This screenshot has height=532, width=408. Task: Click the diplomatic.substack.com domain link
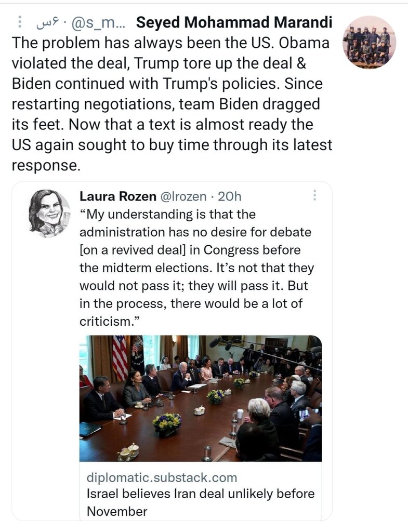162,477
